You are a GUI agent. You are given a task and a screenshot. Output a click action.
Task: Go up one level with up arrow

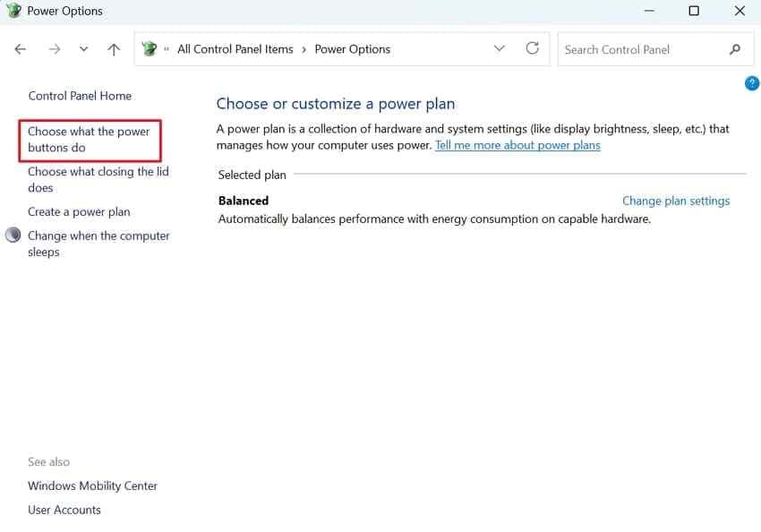(x=114, y=49)
